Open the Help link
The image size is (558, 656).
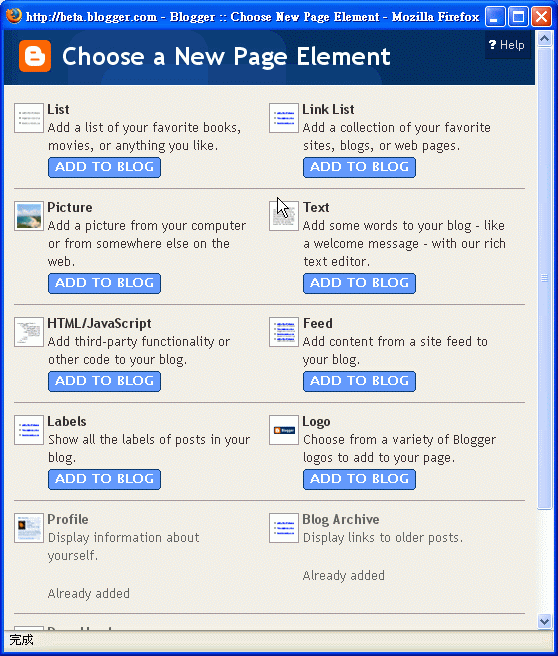pyautogui.click(x=507, y=45)
